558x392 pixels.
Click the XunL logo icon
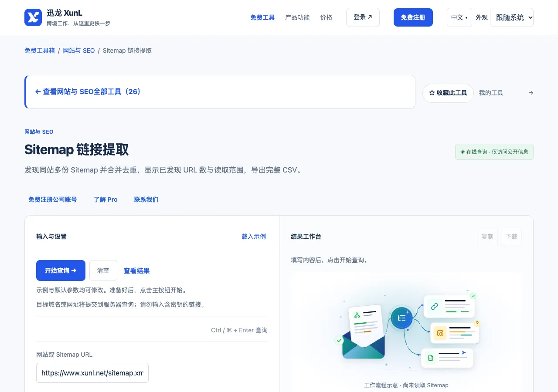[33, 17]
